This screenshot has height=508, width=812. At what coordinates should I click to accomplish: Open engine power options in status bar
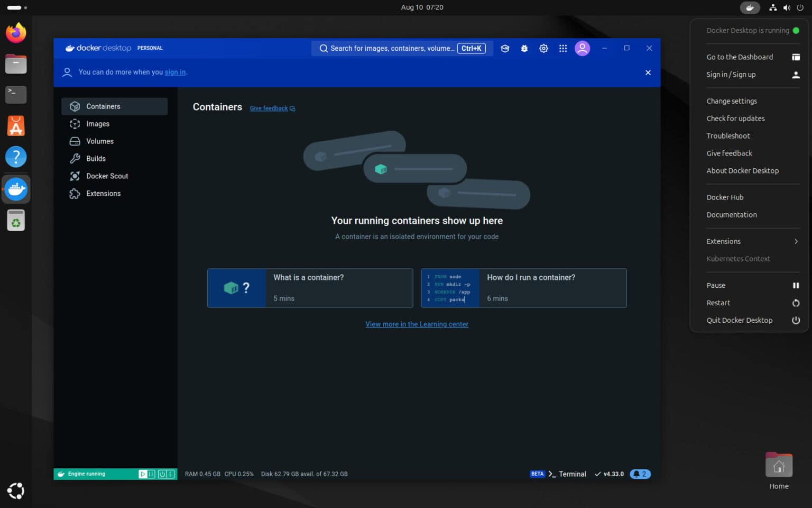[x=162, y=474]
